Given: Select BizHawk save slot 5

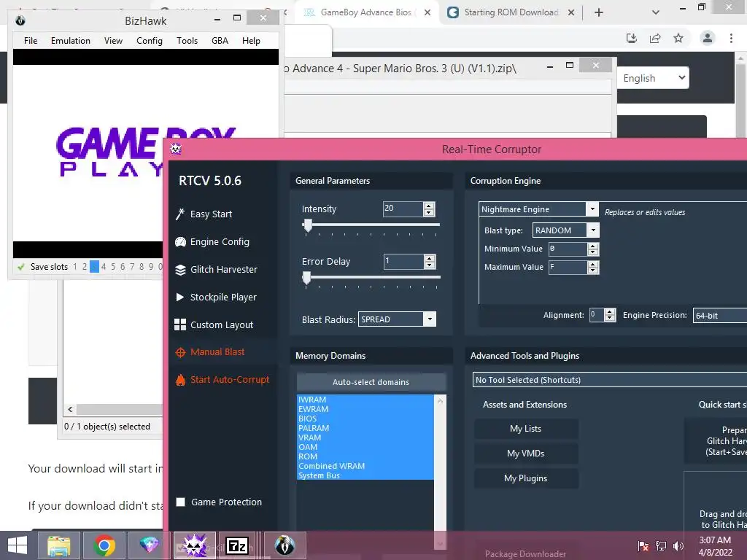Looking at the screenshot, I should (x=113, y=267).
